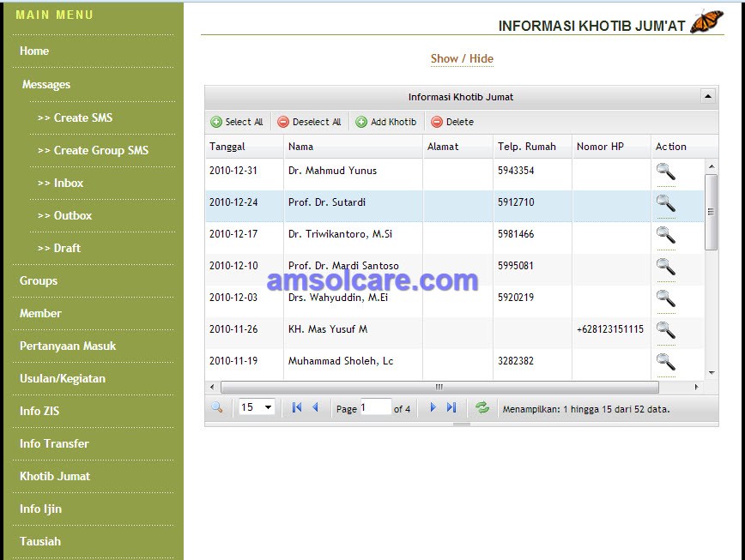This screenshot has height=560, width=745.
Task: Click the Delete toolbar button
Action: (x=452, y=122)
